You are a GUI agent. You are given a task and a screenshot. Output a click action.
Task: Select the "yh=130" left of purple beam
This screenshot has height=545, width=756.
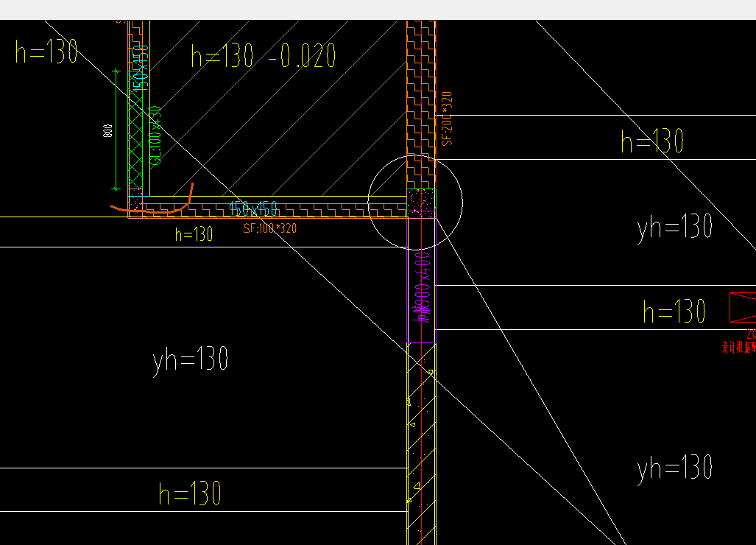(x=191, y=360)
